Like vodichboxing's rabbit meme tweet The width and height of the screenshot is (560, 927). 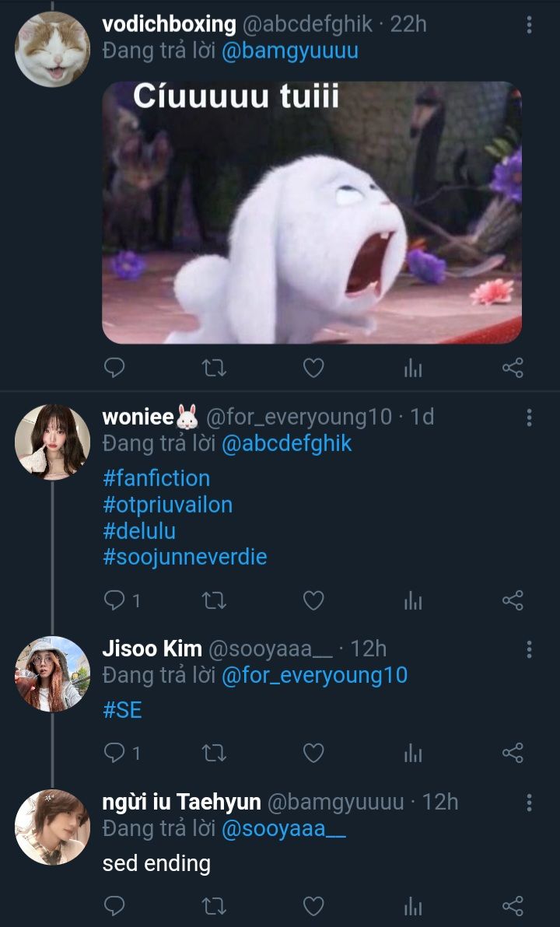pyautogui.click(x=313, y=368)
